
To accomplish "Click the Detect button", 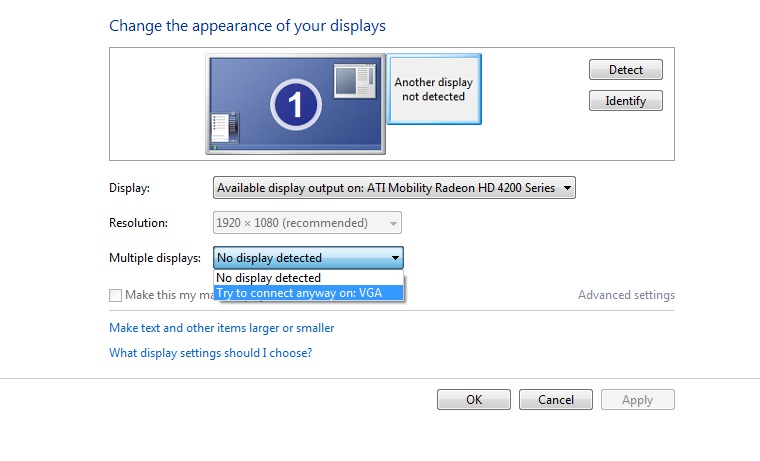I will tap(626, 70).
